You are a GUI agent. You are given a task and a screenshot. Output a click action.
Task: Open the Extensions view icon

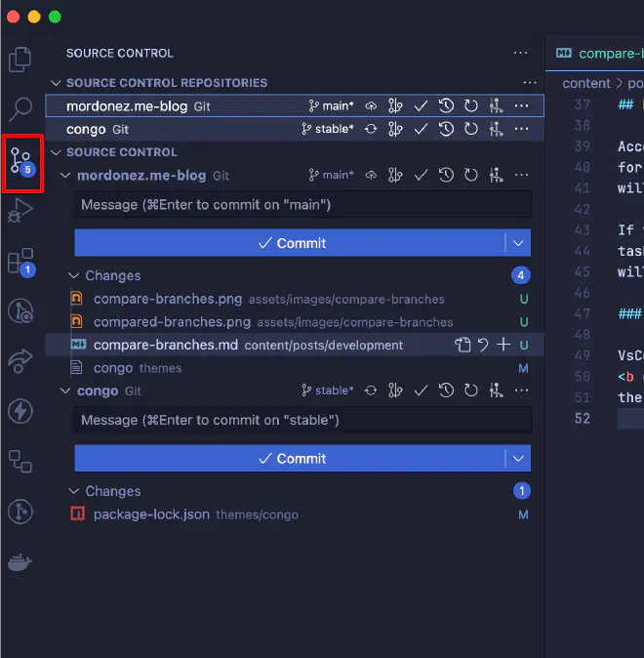coord(21,263)
